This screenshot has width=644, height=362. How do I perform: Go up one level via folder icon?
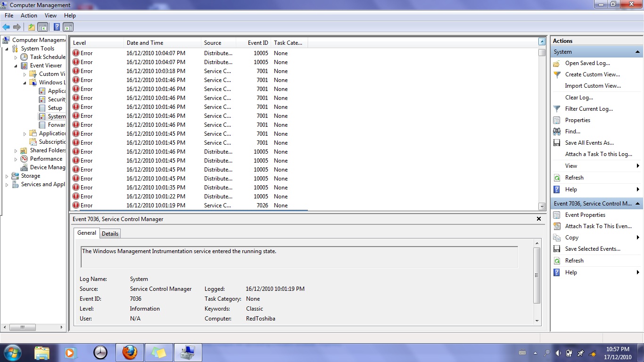click(32, 27)
